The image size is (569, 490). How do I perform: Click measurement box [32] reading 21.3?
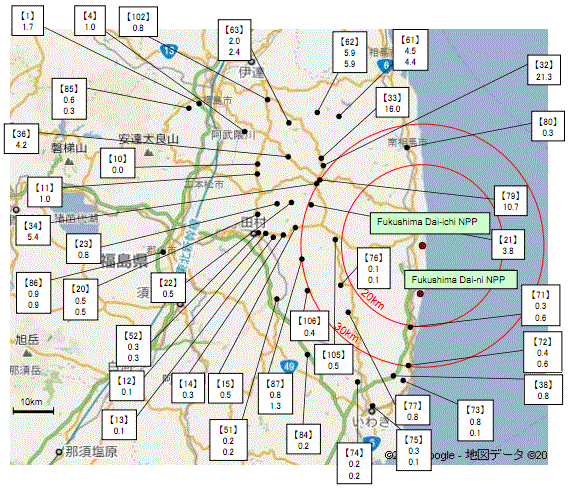pyautogui.click(x=544, y=70)
